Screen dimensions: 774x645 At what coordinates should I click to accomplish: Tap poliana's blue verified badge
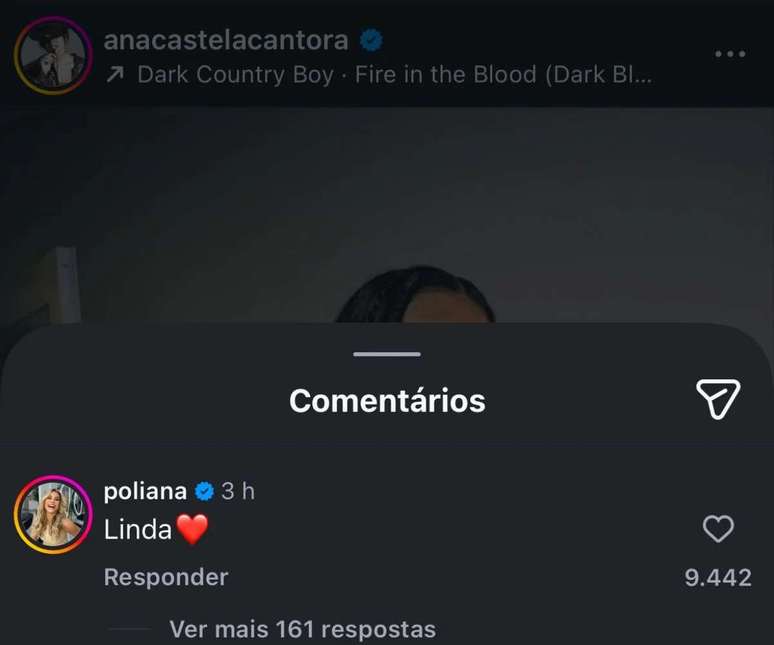[204, 491]
